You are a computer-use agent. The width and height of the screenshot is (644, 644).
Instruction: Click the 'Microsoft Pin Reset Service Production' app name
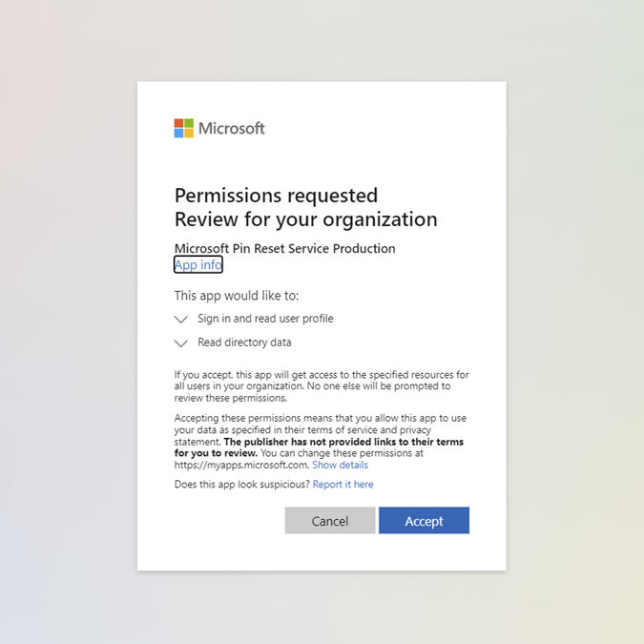(x=284, y=248)
